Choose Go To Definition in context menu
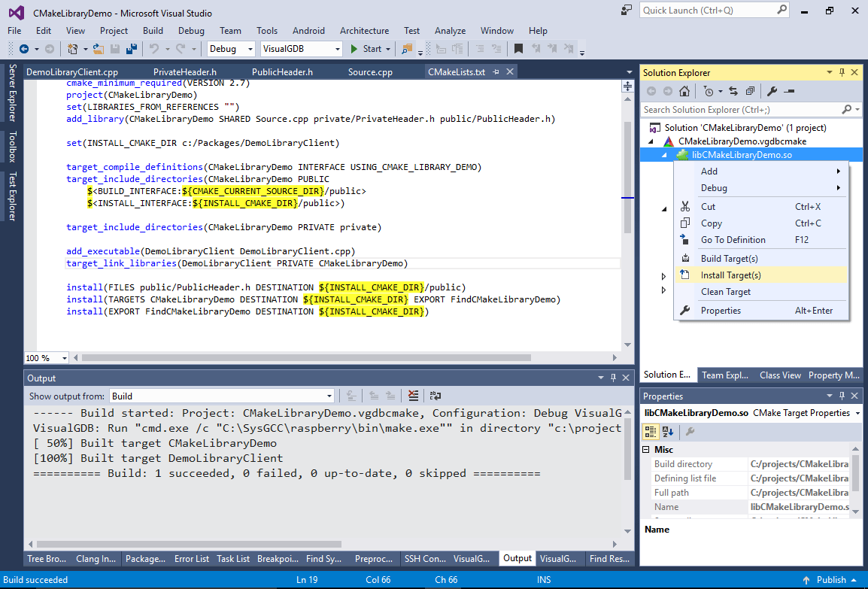The width and height of the screenshot is (868, 589). coord(760,240)
